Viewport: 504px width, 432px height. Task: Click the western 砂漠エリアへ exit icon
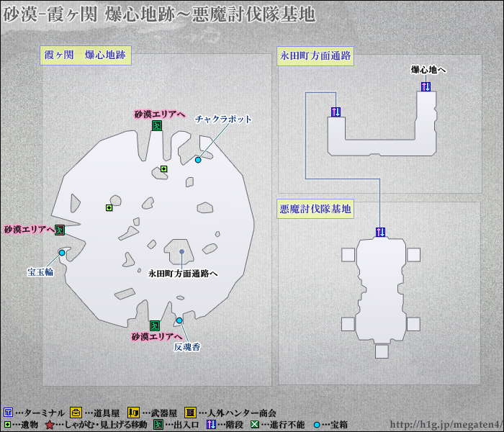60,230
